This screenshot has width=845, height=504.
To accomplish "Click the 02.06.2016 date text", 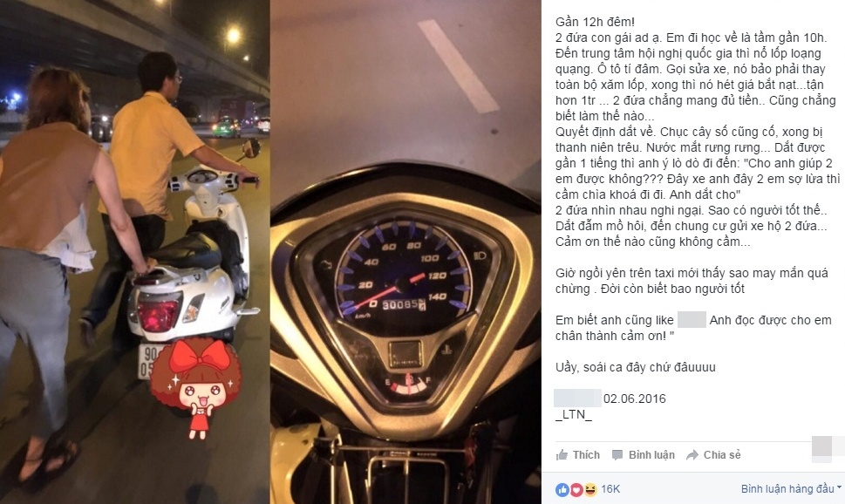I will 634,398.
